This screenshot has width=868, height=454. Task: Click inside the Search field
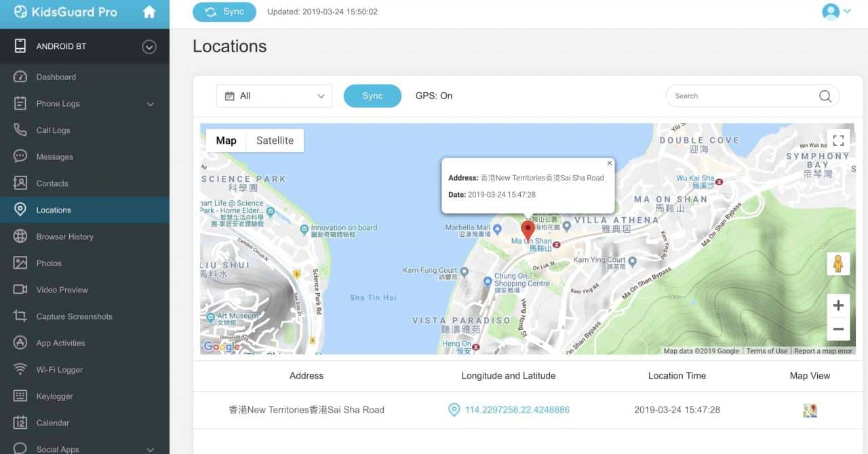coord(739,96)
